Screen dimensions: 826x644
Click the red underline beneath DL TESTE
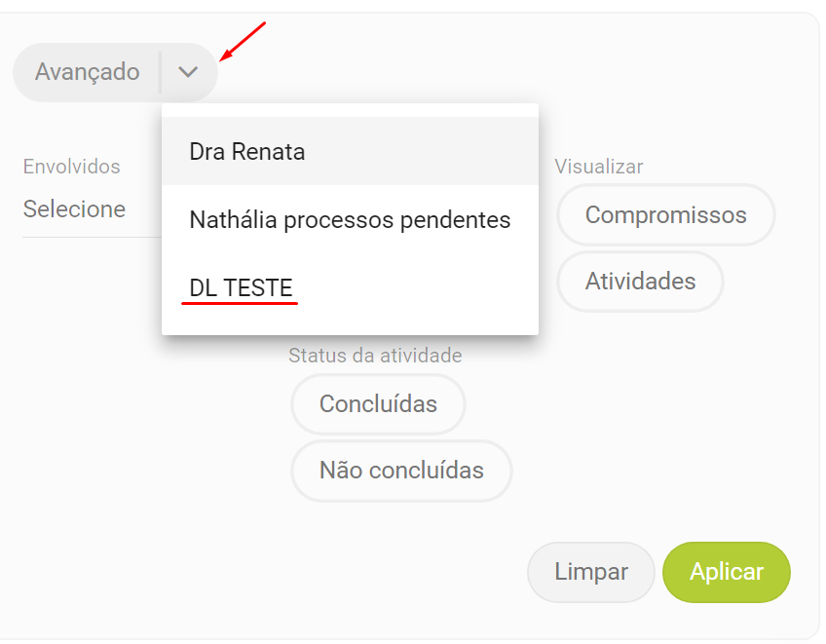(240, 303)
